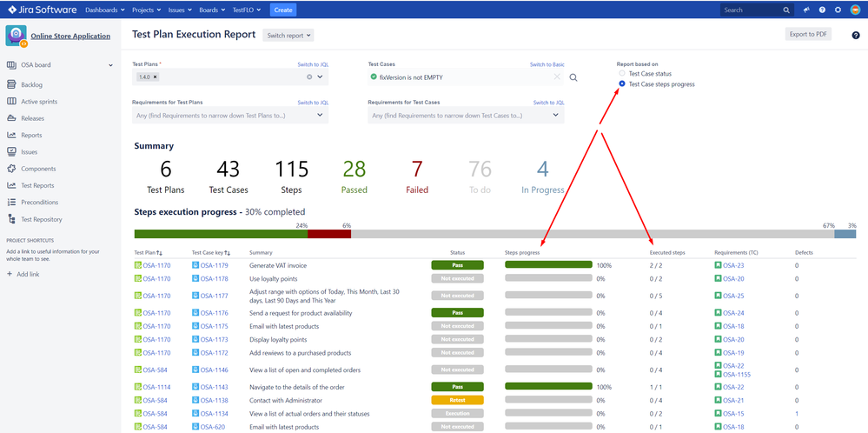Click the help question mark icon in top bar
This screenshot has width=868, height=433.
[821, 10]
